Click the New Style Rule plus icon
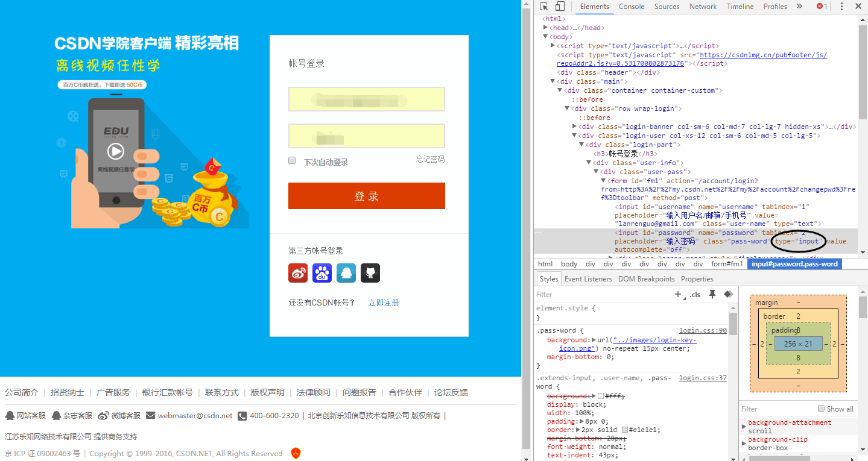This screenshot has width=868, height=461. coord(679,294)
